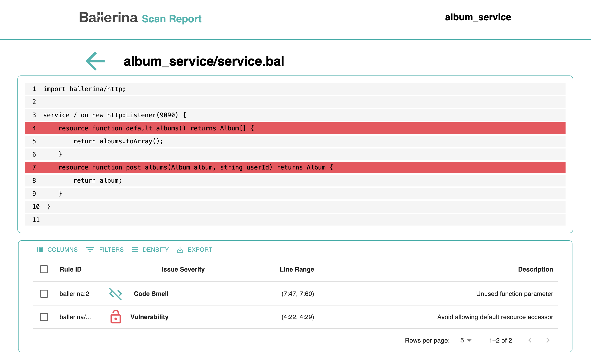Go to the previous page of issues
Screen dimensions: 591x364
click(x=530, y=340)
